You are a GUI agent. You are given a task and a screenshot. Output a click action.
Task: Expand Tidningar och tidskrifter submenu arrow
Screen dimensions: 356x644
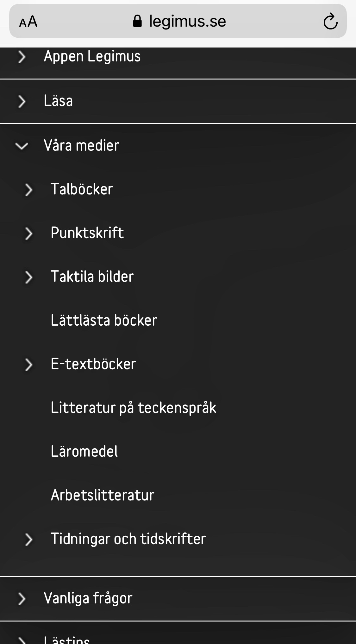(x=28, y=539)
